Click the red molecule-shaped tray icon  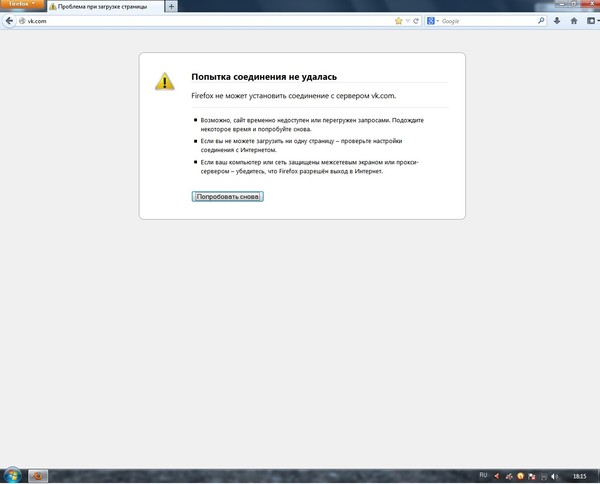coord(509,476)
